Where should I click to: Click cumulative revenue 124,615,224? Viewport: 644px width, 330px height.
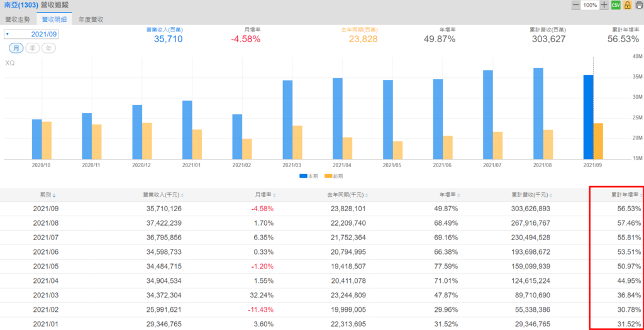point(530,281)
